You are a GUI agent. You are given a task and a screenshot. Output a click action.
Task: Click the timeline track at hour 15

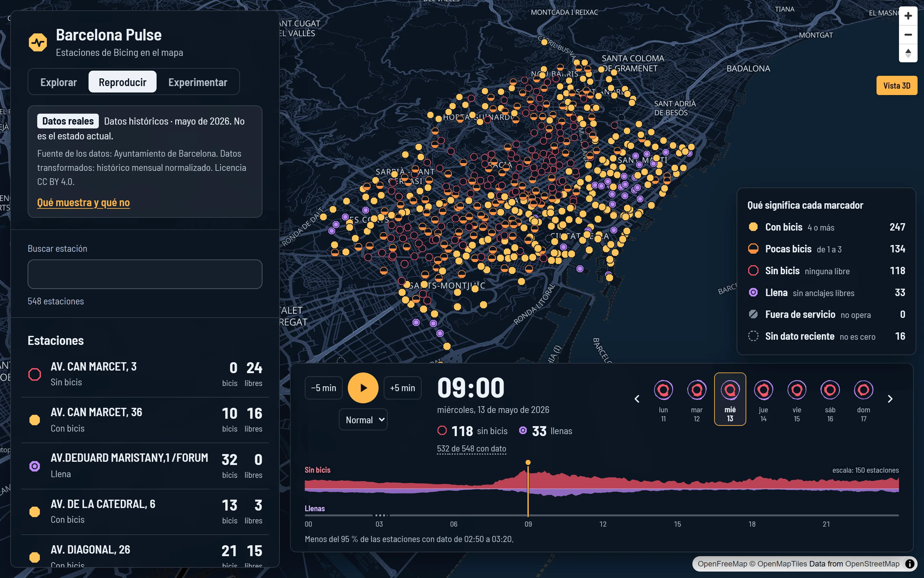point(677,515)
